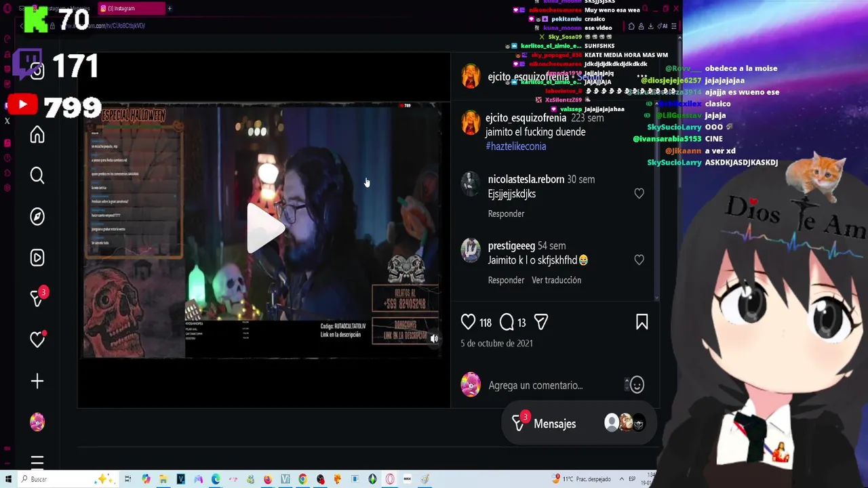Like nicolastesla.reborn's comment
Screen dimensions: 868x488
pyautogui.click(x=639, y=194)
